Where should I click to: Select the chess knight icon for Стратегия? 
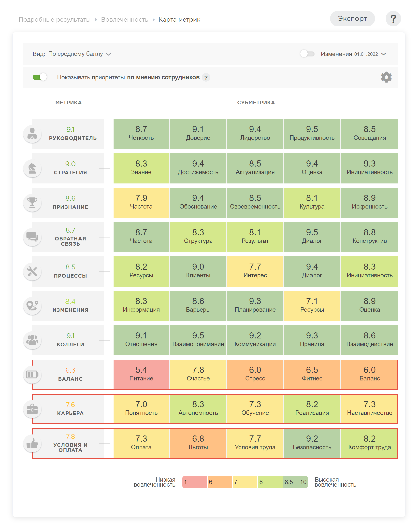[x=33, y=168]
